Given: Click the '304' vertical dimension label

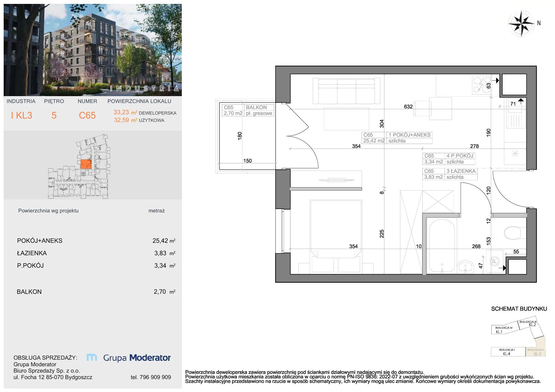Looking at the screenshot, I should [x=382, y=124].
